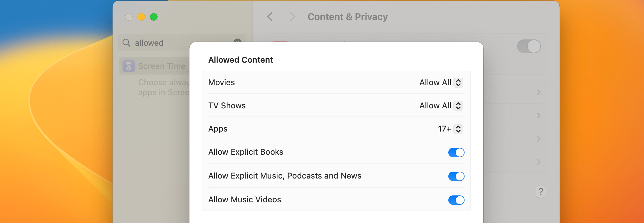Click the forward navigation chevron

pos(292,17)
